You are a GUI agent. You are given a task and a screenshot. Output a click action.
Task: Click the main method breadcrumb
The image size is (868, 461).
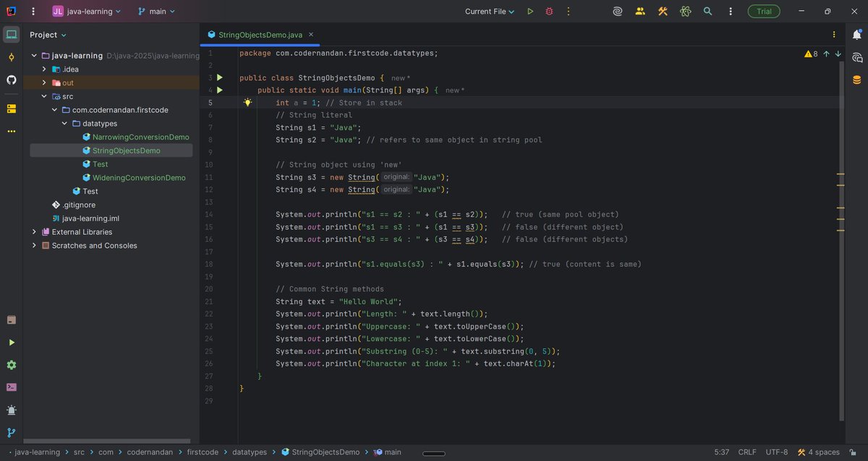387,452
